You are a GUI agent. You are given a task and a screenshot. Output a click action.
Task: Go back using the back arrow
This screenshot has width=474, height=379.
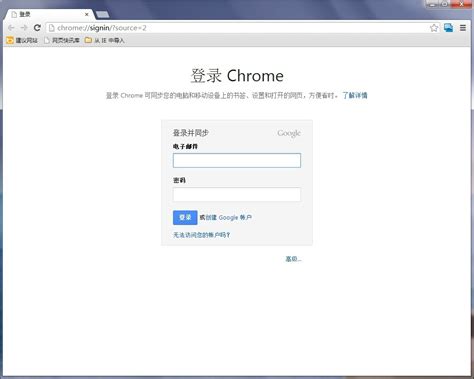coord(11,28)
